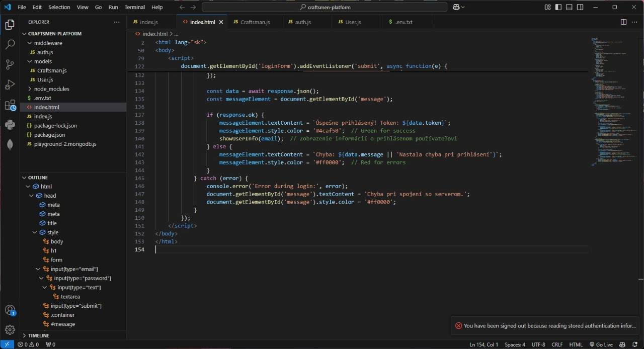Change the HTML language mode
The width and height of the screenshot is (644, 349).
576,344
